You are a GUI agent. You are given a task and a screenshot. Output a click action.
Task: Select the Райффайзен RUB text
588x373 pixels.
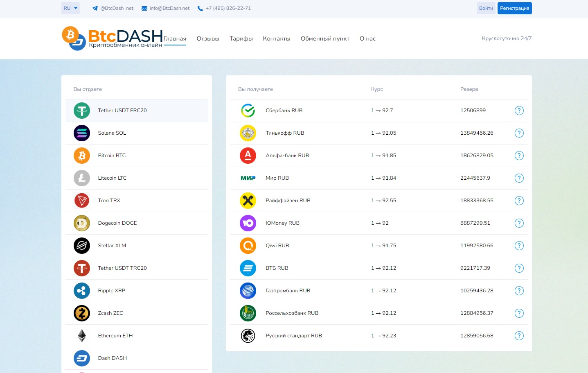pyautogui.click(x=288, y=201)
